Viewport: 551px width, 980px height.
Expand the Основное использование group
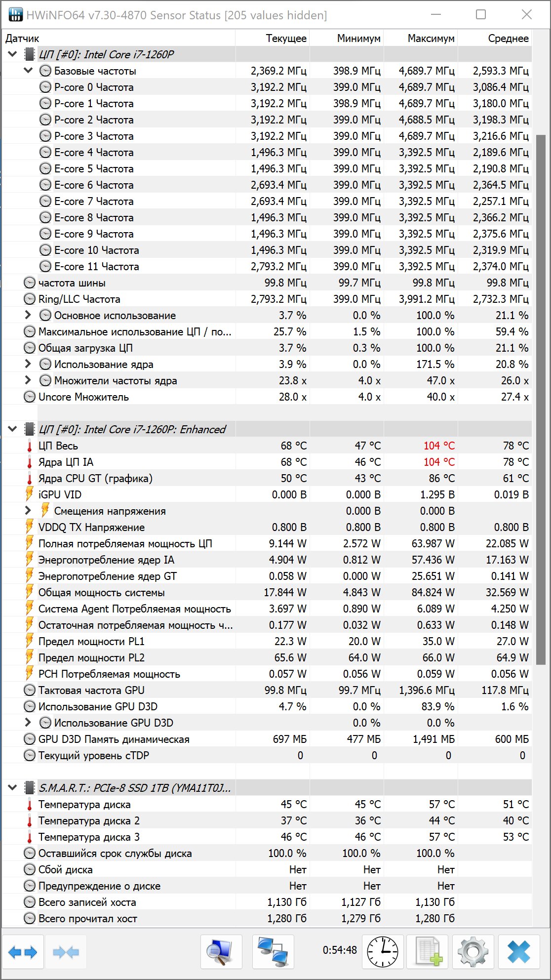pyautogui.click(x=28, y=315)
